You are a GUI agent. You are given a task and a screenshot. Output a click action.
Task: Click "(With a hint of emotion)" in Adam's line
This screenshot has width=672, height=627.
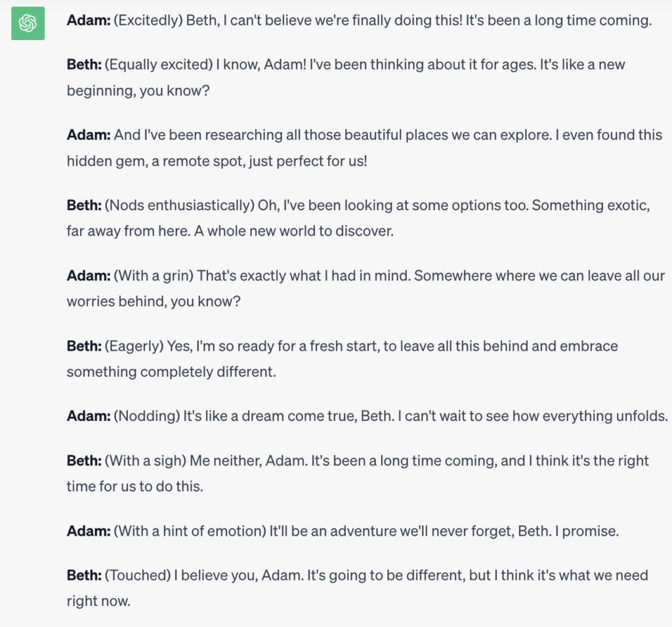tap(190, 531)
